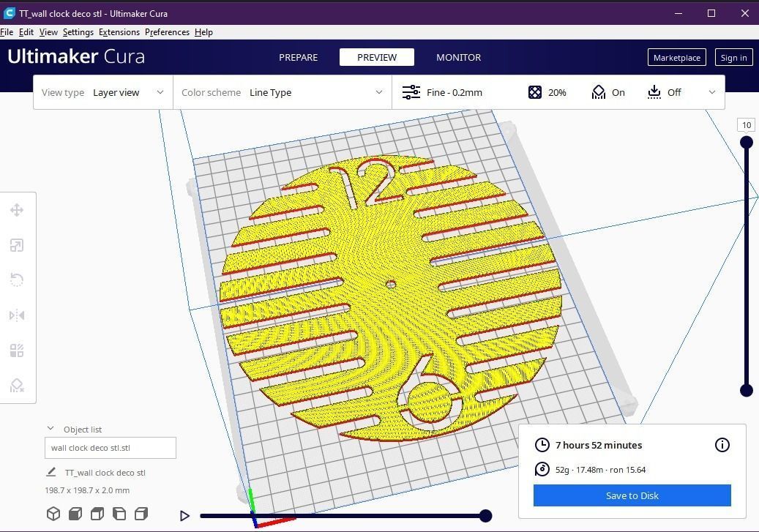
Task: Collapse the Object list panel
Action: (x=51, y=429)
